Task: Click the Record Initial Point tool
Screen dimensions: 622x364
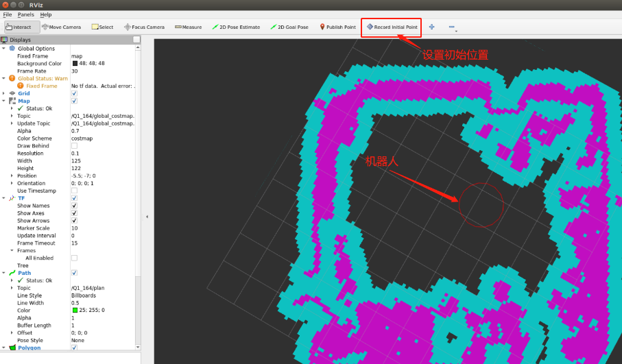Action: 392,27
